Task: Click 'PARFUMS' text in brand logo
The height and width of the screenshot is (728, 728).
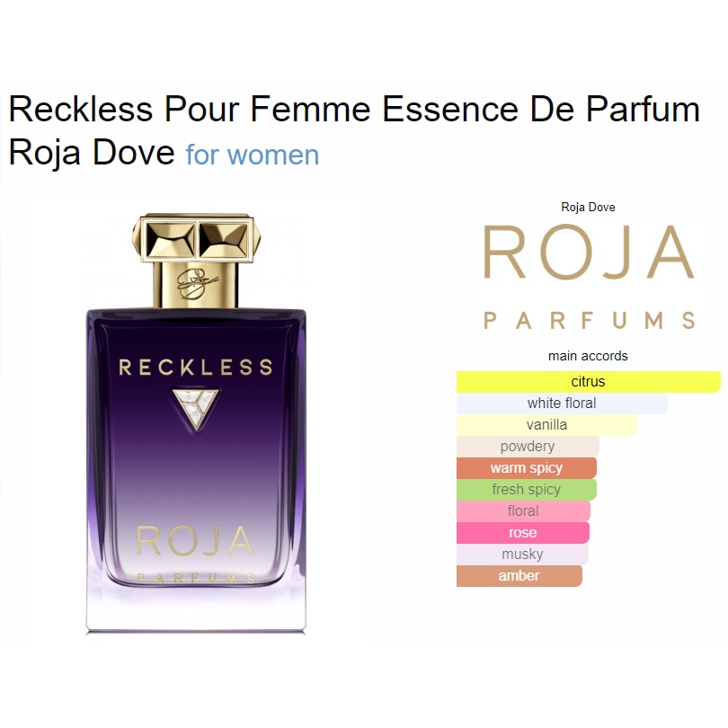Action: tap(589, 320)
